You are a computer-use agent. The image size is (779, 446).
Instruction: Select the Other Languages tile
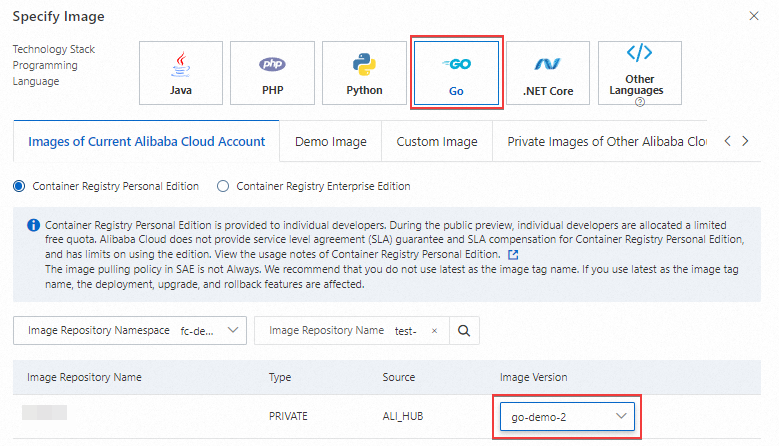[639, 73]
